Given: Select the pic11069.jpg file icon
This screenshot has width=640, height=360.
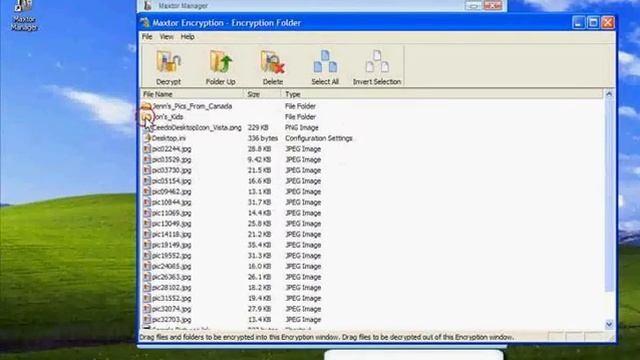Looking at the screenshot, I should (147, 213).
